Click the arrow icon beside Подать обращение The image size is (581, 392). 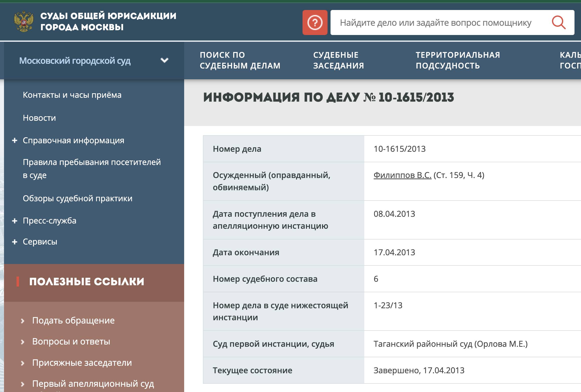pyautogui.click(x=23, y=321)
